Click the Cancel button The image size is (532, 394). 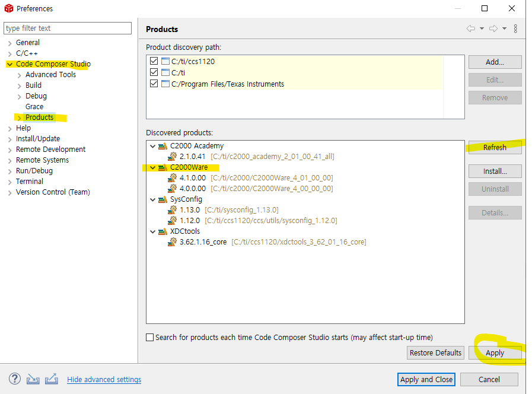click(x=489, y=379)
